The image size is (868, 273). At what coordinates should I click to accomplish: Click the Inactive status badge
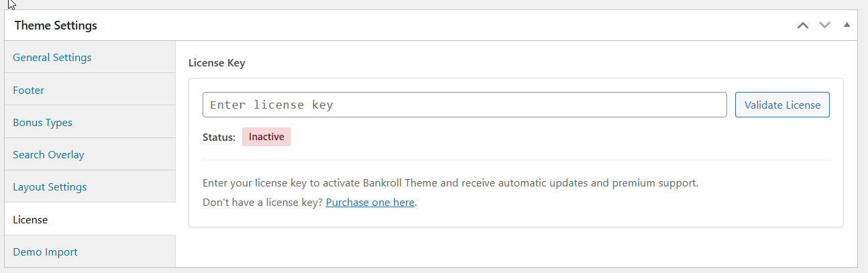(266, 137)
